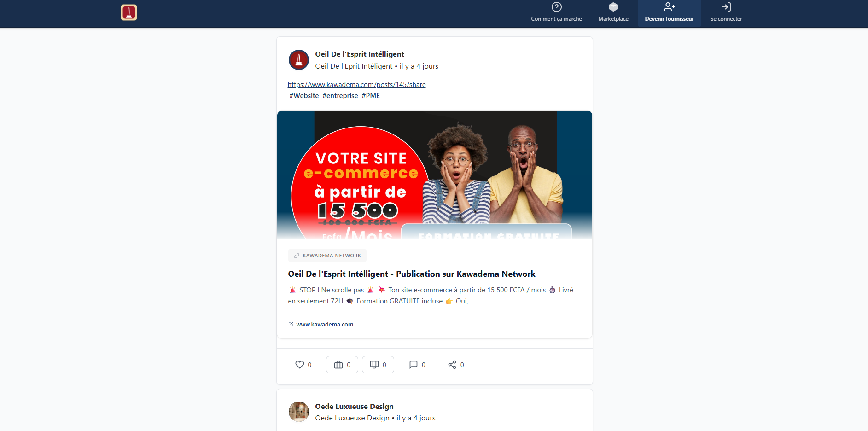This screenshot has width=868, height=431.
Task: Click the #PME hashtag
Action: pyautogui.click(x=370, y=95)
